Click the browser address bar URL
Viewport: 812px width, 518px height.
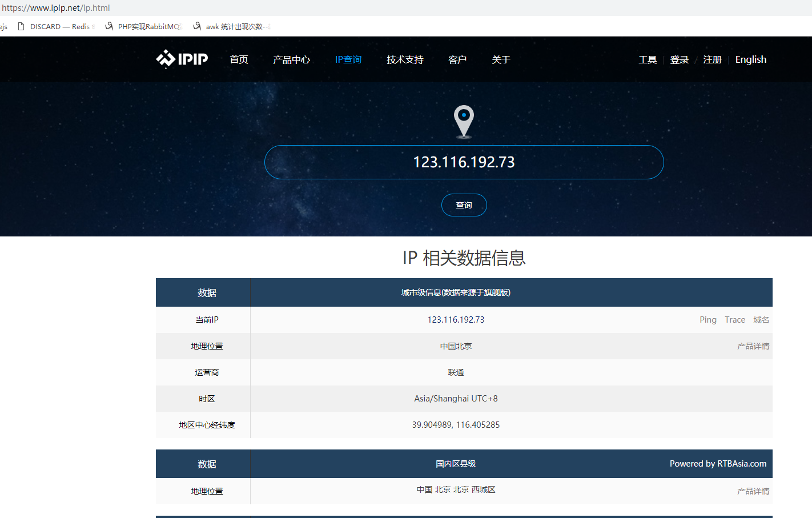click(x=56, y=8)
